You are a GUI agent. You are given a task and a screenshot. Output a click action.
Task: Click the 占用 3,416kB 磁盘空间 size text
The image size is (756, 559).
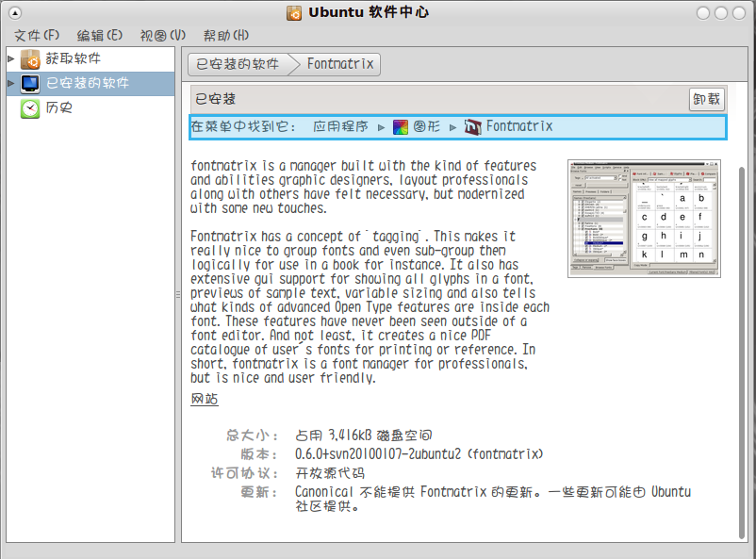tap(364, 436)
